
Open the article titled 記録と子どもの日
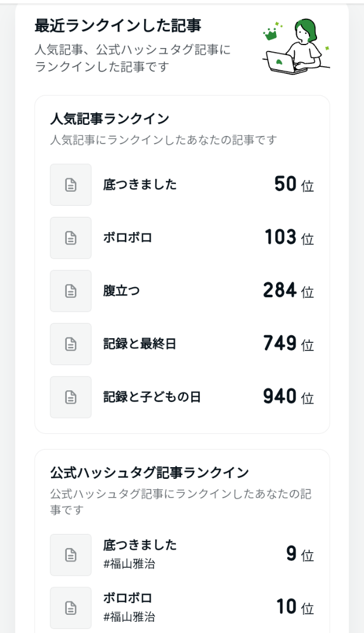[152, 397]
